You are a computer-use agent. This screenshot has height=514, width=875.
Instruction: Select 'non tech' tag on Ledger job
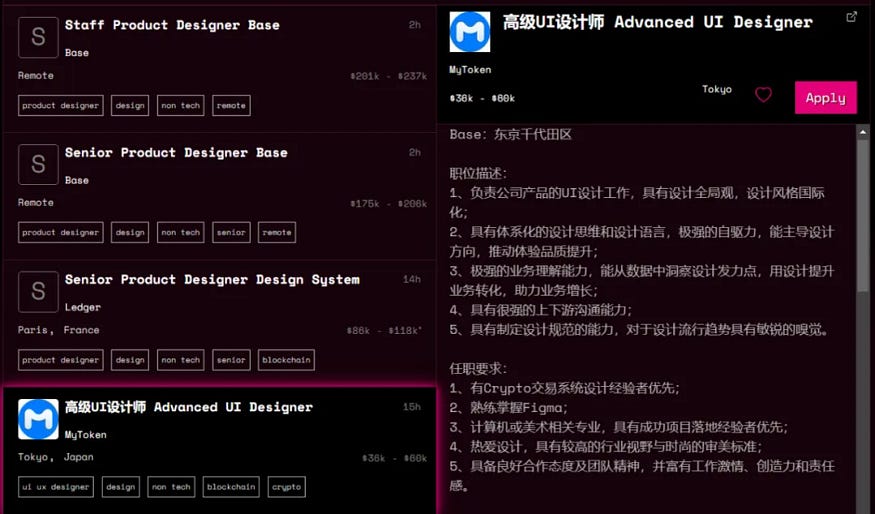tap(181, 360)
